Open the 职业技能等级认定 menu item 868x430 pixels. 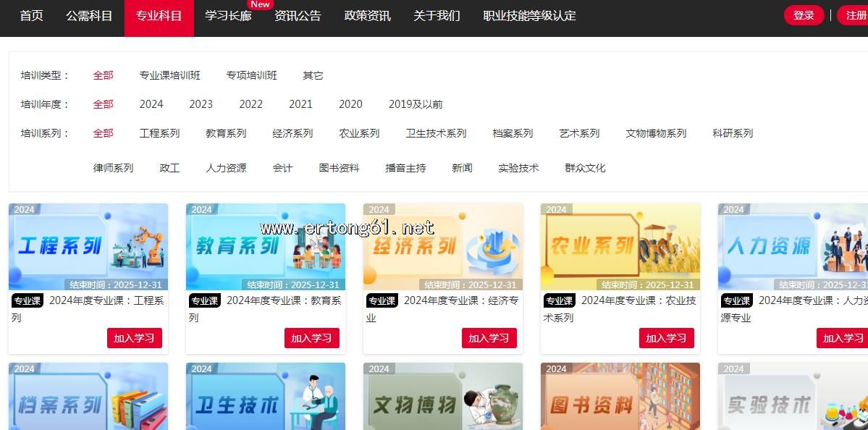pos(529,15)
